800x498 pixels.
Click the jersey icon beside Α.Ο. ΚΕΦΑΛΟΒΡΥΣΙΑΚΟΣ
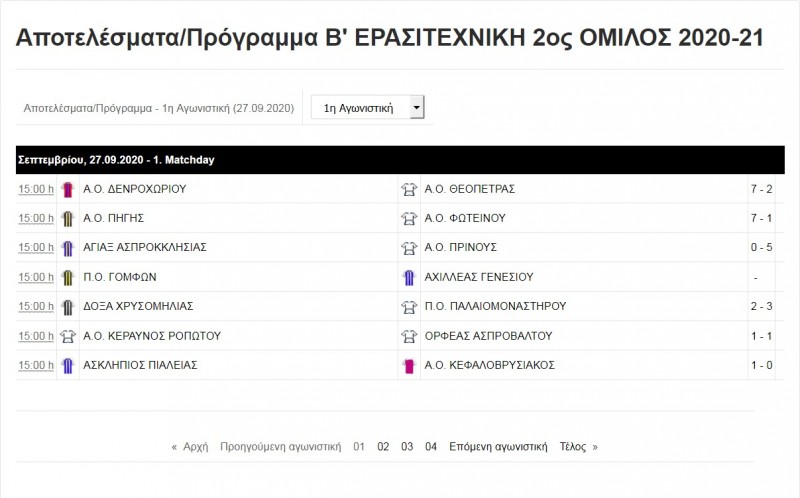pos(409,365)
